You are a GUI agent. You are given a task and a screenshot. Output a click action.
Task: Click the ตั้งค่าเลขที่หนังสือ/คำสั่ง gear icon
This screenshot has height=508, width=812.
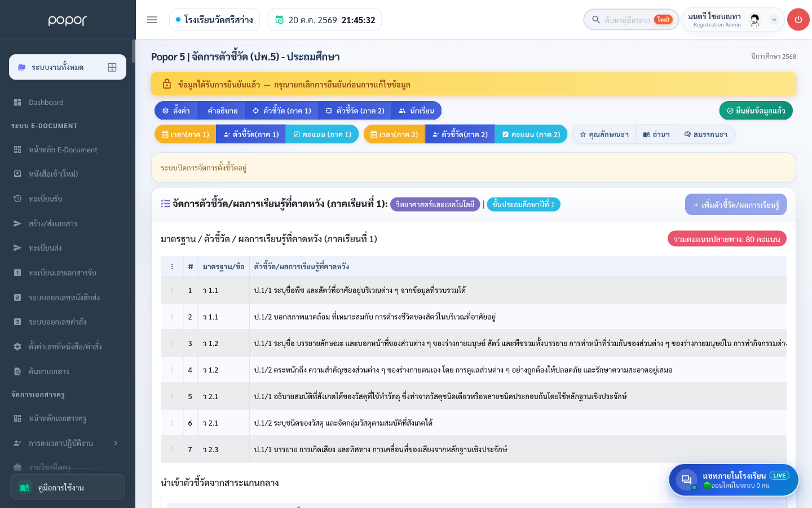17,347
